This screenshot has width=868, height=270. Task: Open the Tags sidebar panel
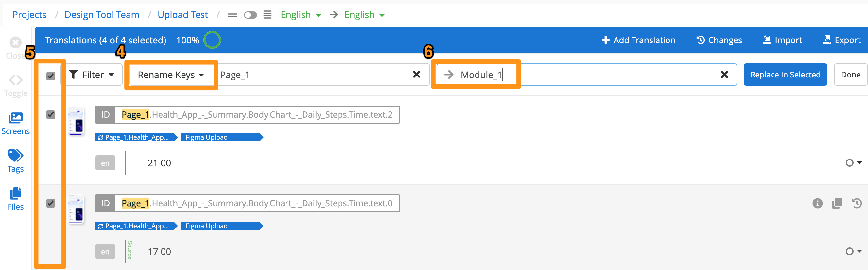pyautogui.click(x=15, y=161)
